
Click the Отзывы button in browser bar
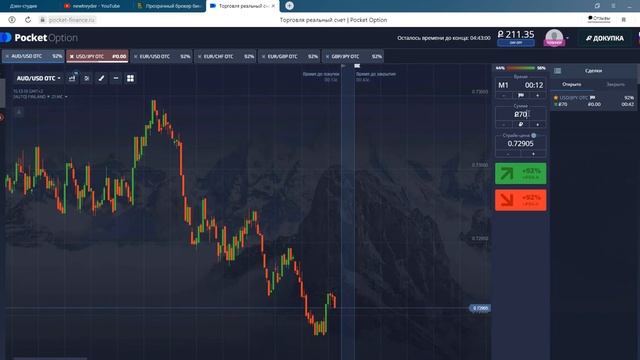[599, 18]
